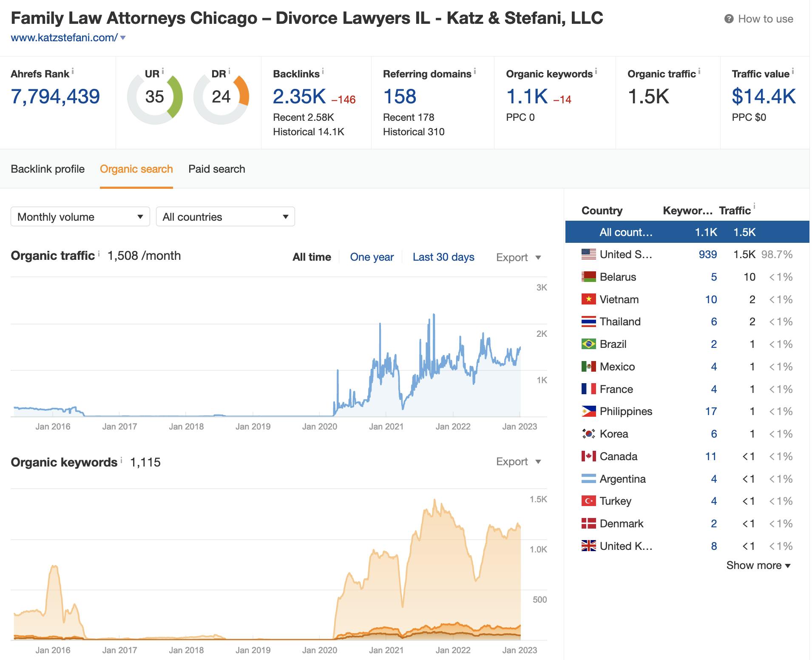
Task: Click the referring domains count 158
Action: pyautogui.click(x=400, y=97)
